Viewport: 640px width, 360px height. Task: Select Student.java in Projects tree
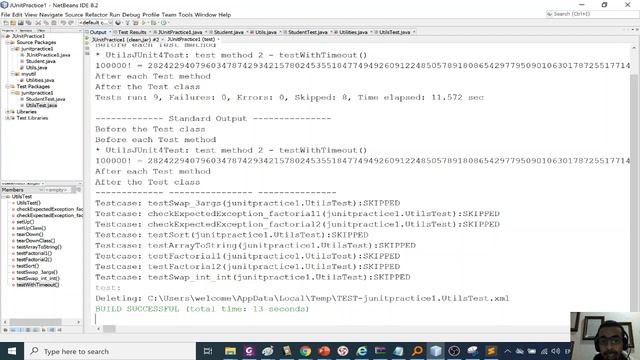pos(40,61)
